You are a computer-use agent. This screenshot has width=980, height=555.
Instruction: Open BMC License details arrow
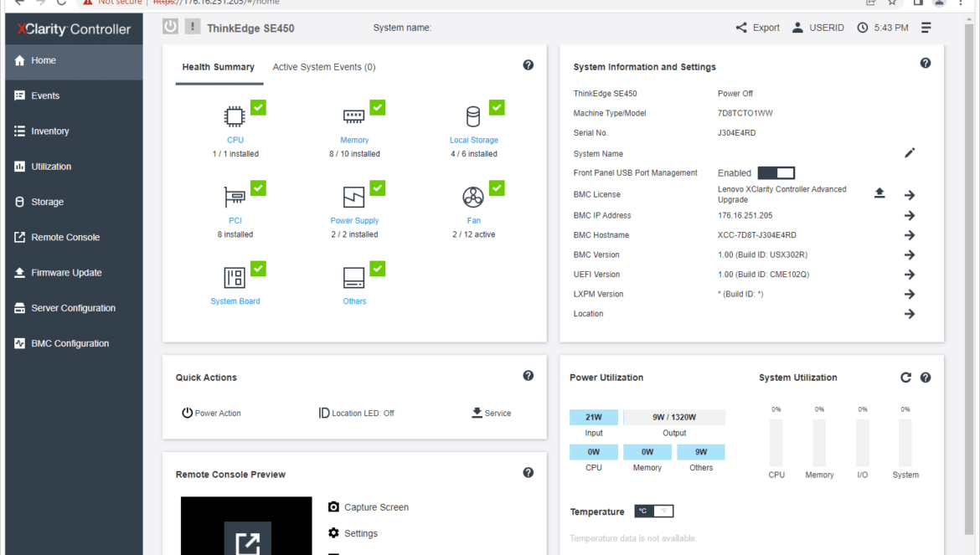[x=910, y=195]
